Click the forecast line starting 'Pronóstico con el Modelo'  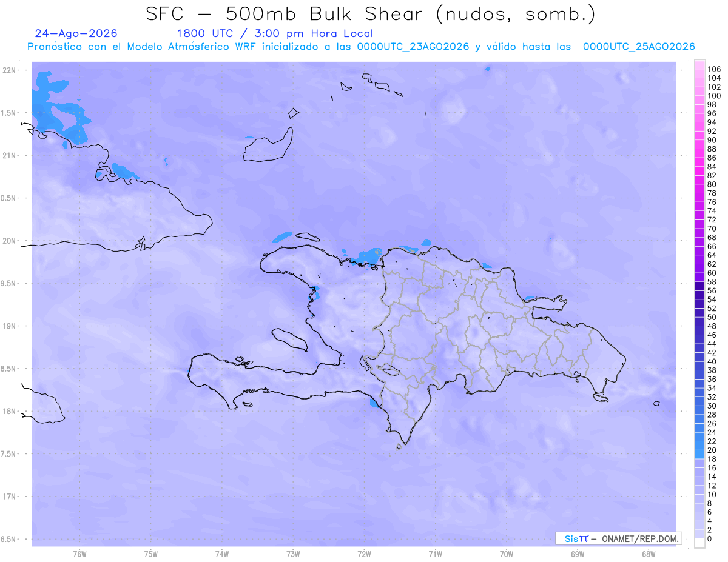[x=361, y=47]
